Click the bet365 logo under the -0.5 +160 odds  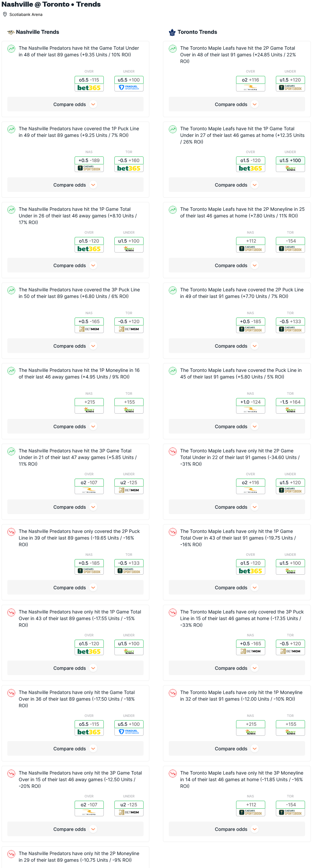point(129,168)
